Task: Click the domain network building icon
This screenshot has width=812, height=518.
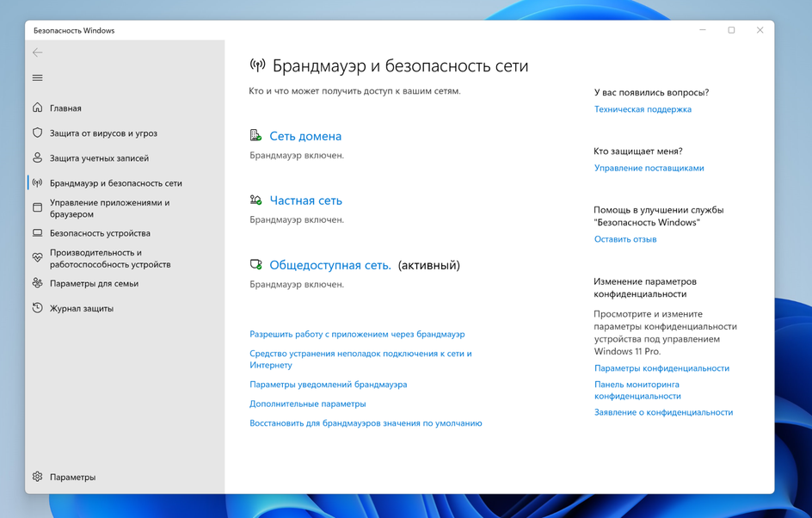Action: click(255, 136)
